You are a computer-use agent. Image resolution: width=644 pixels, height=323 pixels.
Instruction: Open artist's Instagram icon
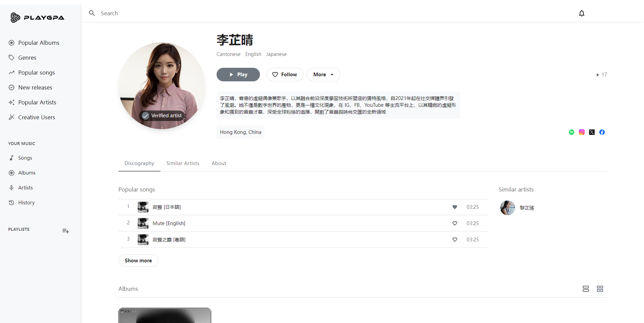[x=582, y=132]
